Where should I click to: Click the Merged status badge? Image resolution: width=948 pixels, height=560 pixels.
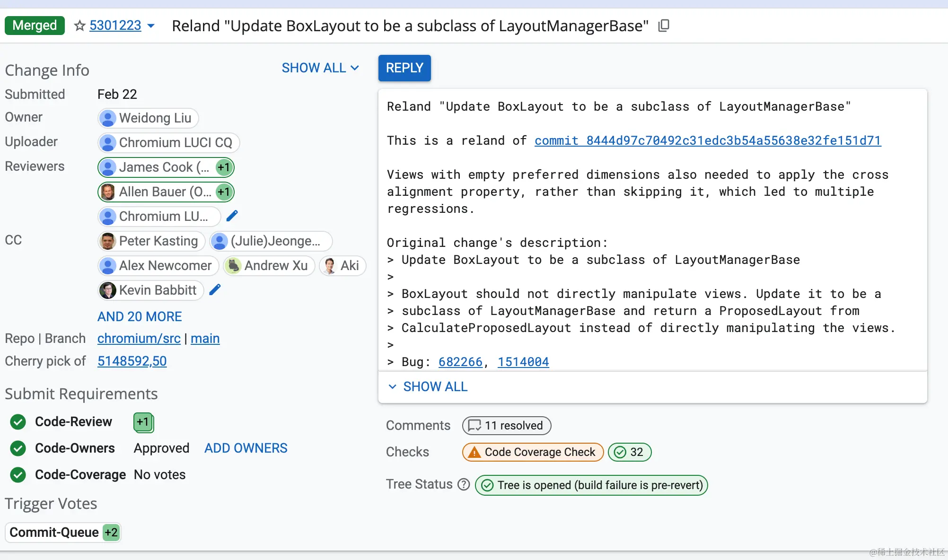(x=35, y=26)
